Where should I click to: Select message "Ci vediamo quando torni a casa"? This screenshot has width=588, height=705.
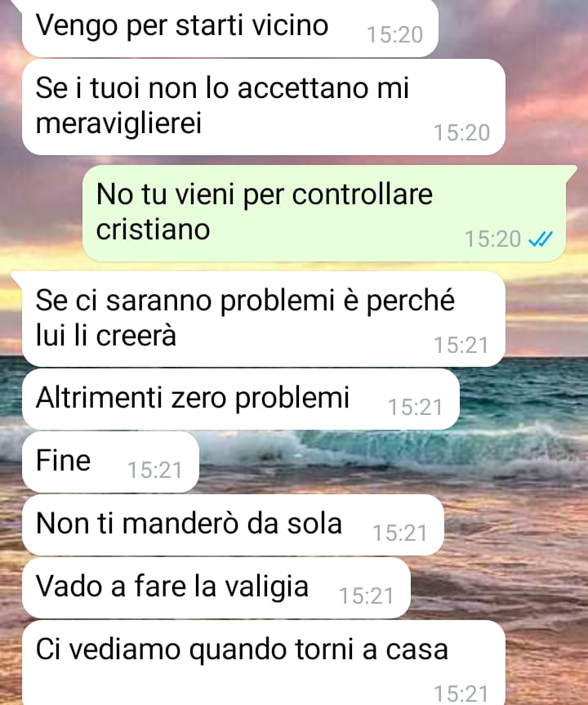pos(264,663)
